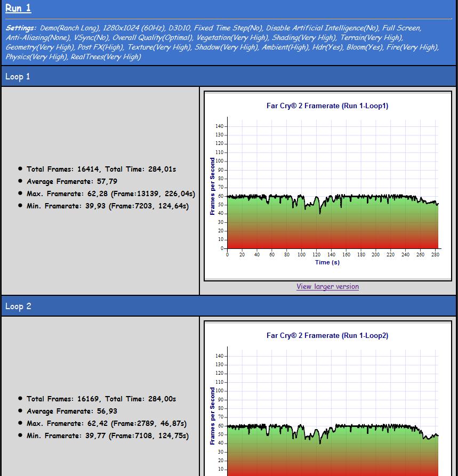Image resolution: width=458 pixels, height=476 pixels.
Task: Click the Loop 2 section header
Action: click(229, 306)
